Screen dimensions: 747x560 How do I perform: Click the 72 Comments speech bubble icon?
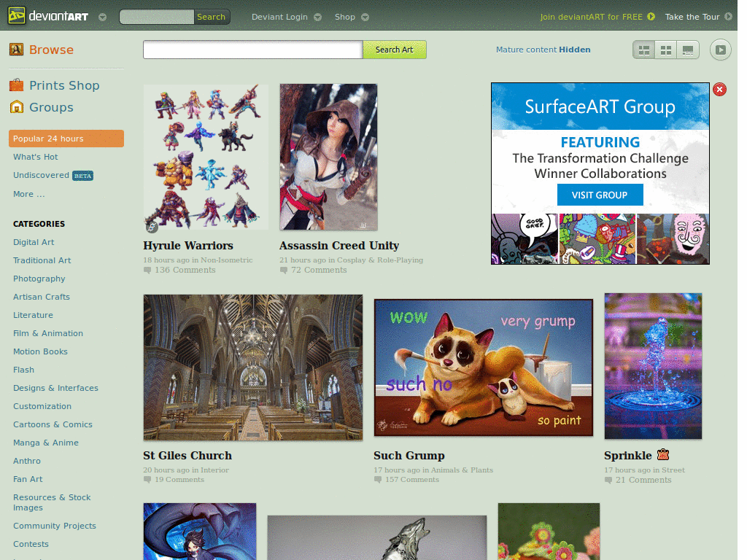pyautogui.click(x=284, y=270)
